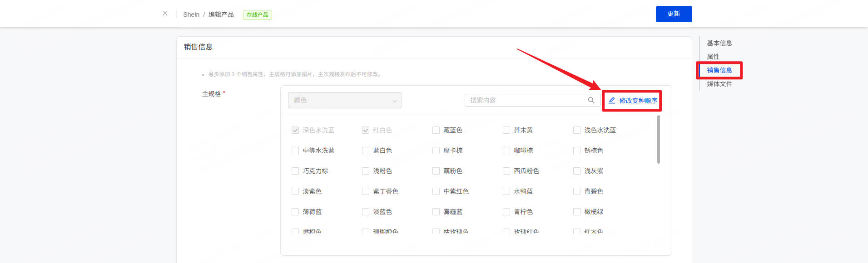
Task: Click the Shein breadcrumb link
Action: pyautogui.click(x=191, y=15)
